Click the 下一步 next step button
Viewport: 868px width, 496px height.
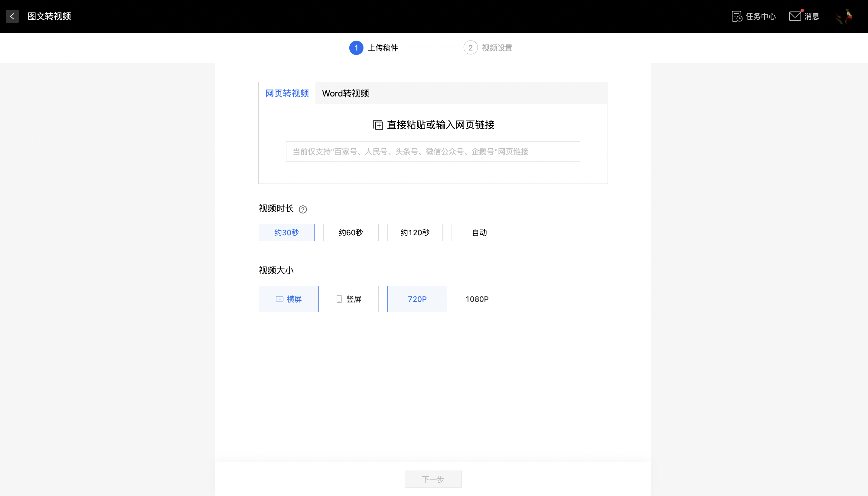point(433,479)
